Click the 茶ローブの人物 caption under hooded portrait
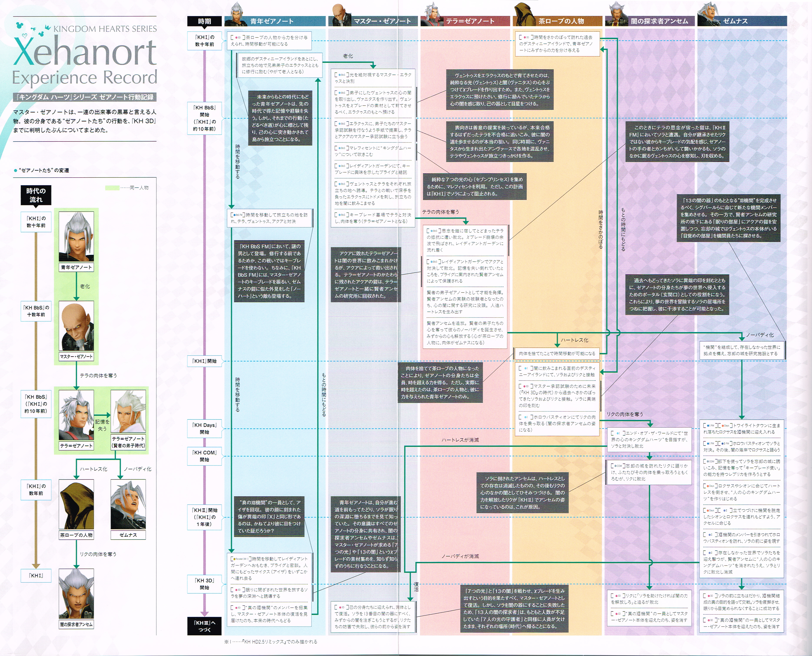 [76, 535]
